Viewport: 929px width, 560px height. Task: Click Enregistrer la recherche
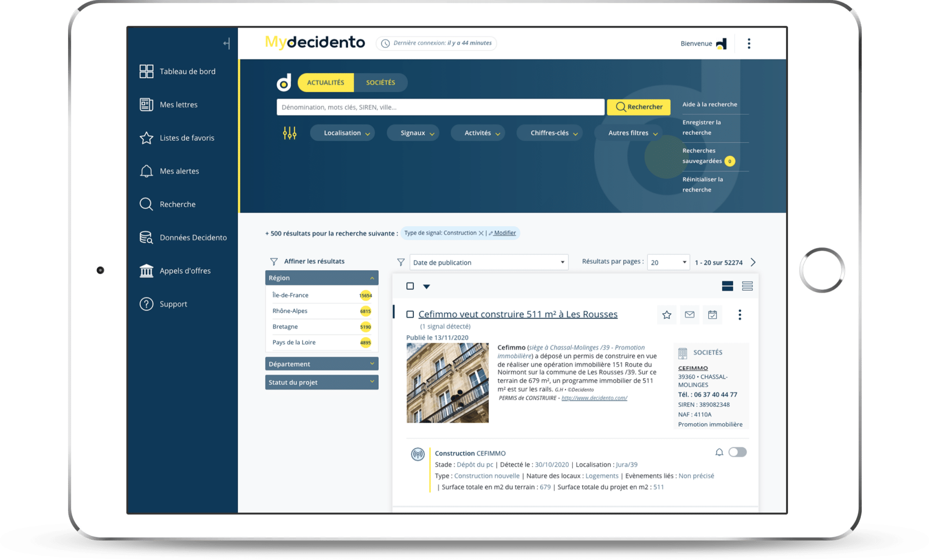tap(702, 127)
